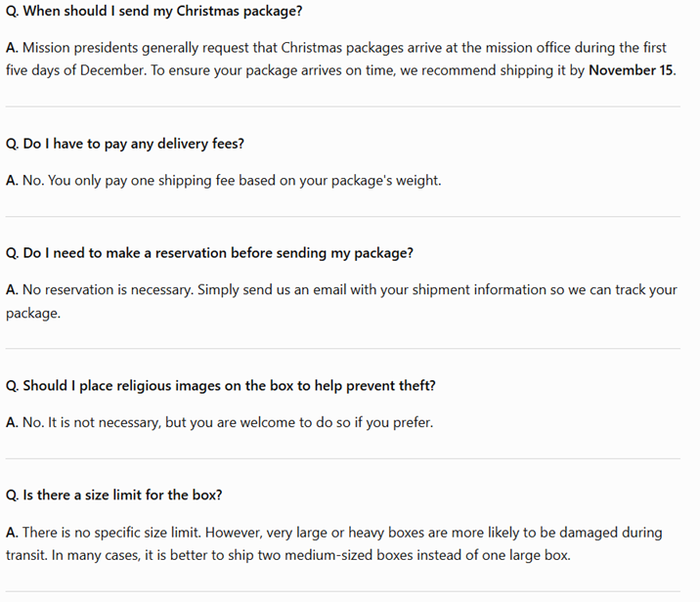Screen dimensions: 700x602
Task: Click the bold 'A.' before 'No. You only pay'
Action: [12, 180]
